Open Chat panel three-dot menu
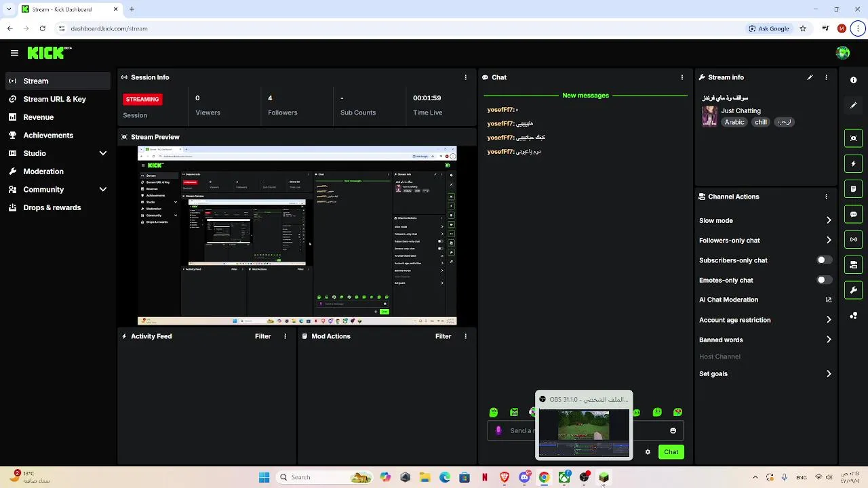 click(682, 77)
